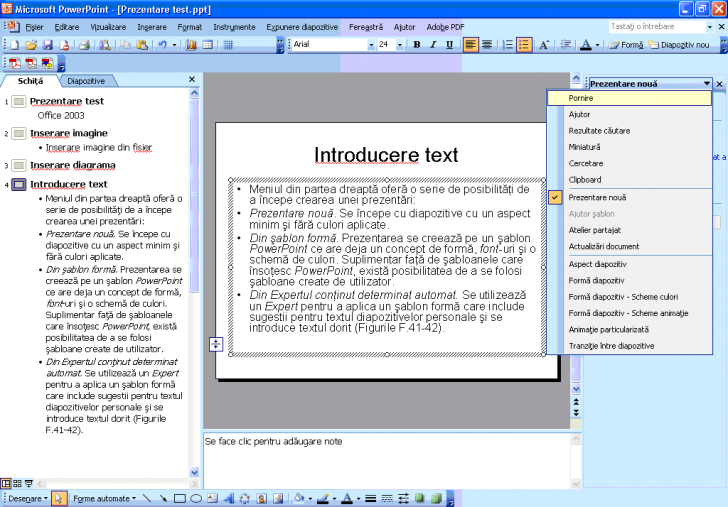
Task: Click the Open folder icon
Action: (31, 45)
